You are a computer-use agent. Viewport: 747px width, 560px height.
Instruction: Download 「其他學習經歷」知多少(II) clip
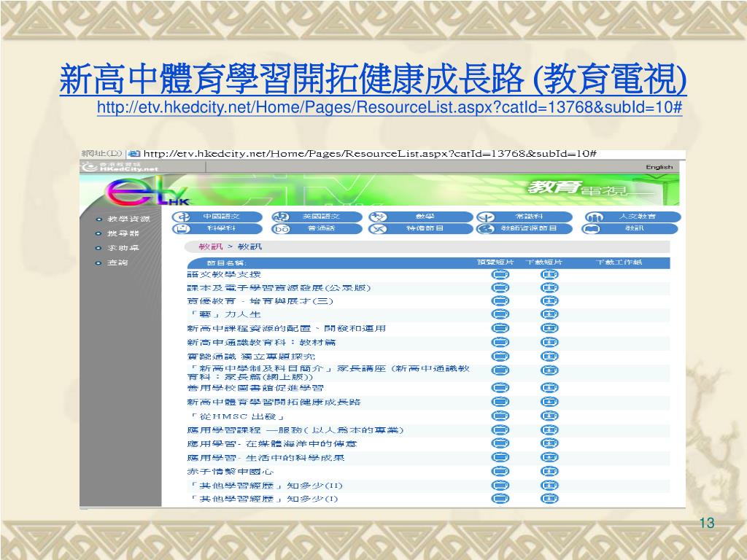549,485
